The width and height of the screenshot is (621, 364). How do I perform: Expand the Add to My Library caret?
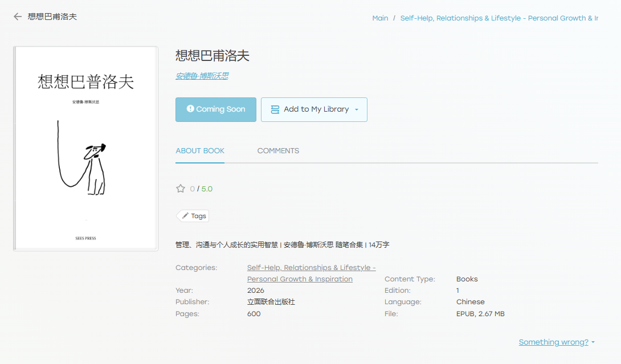(357, 110)
